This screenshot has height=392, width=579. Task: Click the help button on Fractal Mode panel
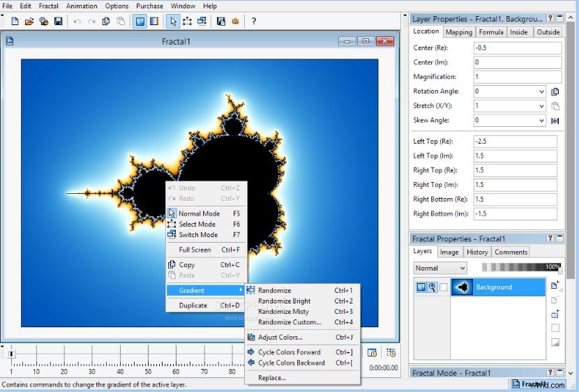tap(550, 372)
